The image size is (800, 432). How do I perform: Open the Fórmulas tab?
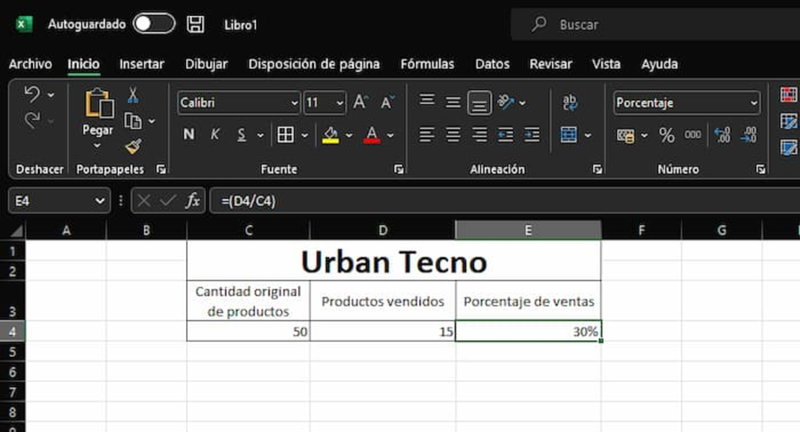coord(427,64)
